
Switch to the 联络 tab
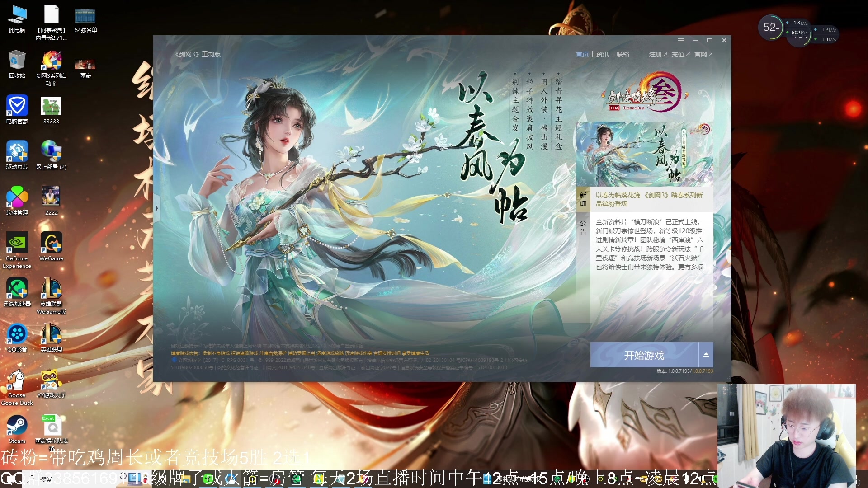coord(623,54)
